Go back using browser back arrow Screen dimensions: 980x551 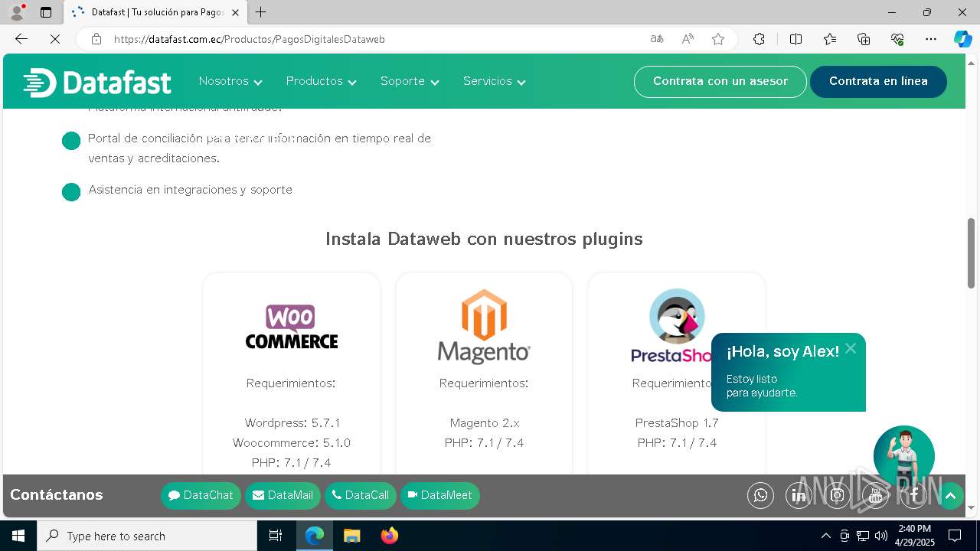pos(21,39)
